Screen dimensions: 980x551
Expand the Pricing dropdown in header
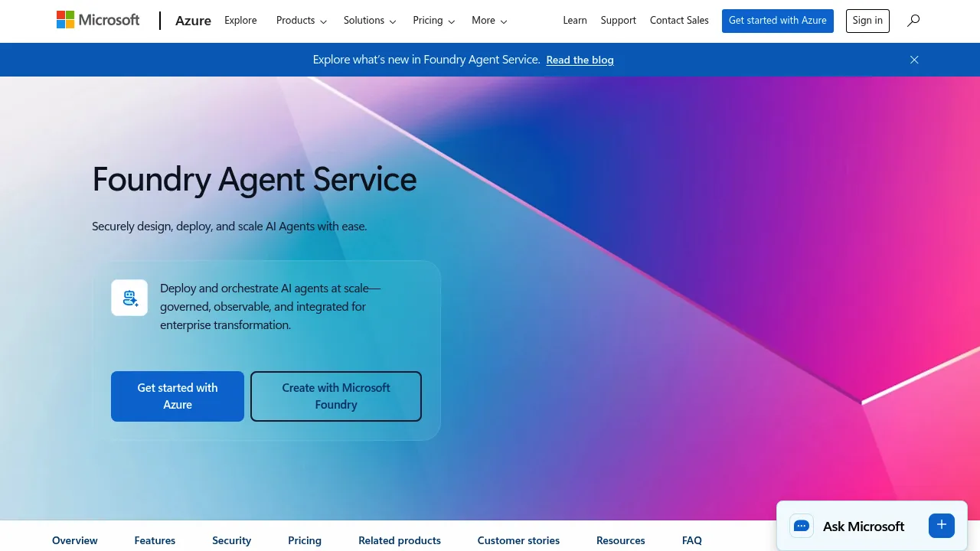[434, 21]
